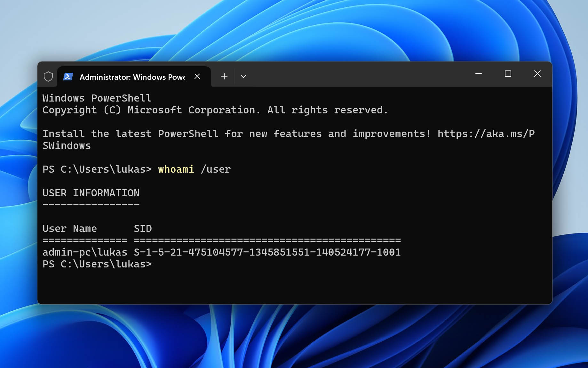Click the SID value S-1-5-21-475104577-1345851551-140524177-1001
Screen dimensions: 588x368
[267, 252]
